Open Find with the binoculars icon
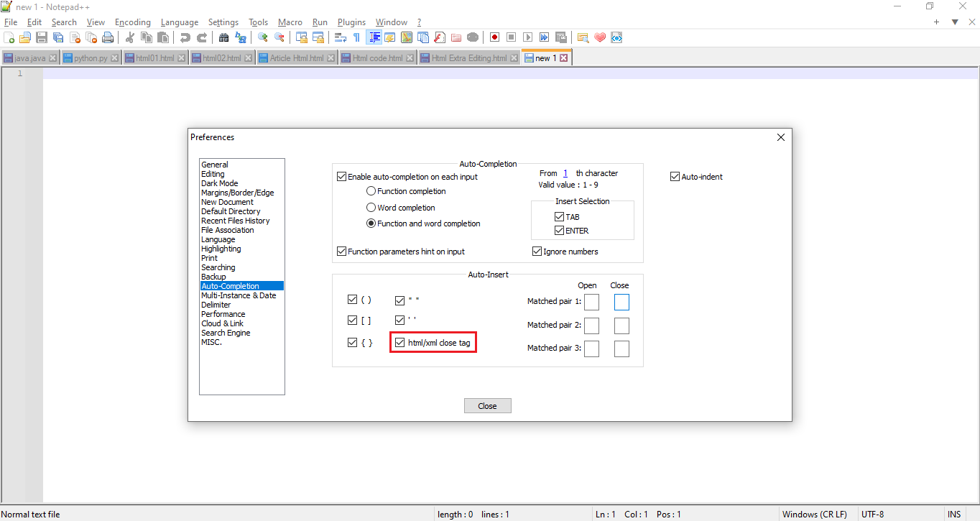 224,37
